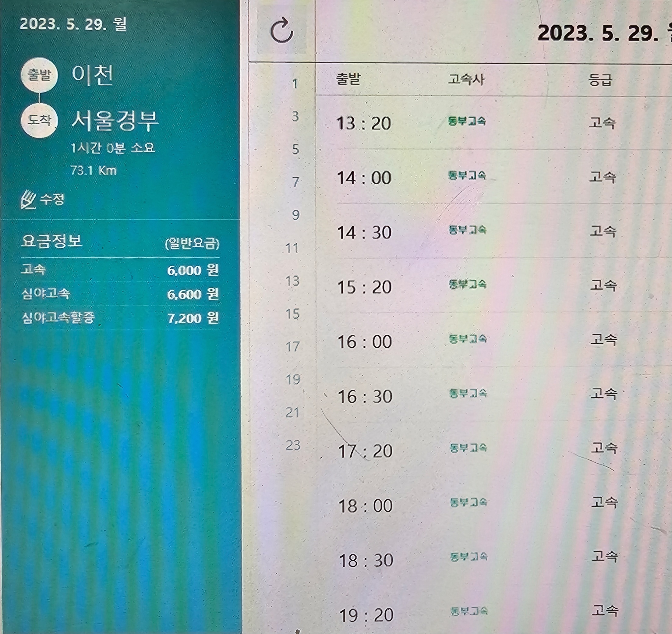Image resolution: width=672 pixels, height=634 pixels.
Task: Click the 요금정보 fare info heading
Action: click(51, 241)
